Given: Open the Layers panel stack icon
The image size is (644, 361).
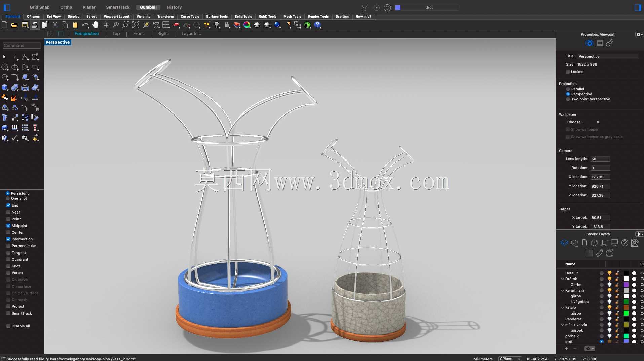Looking at the screenshot, I should [x=564, y=243].
